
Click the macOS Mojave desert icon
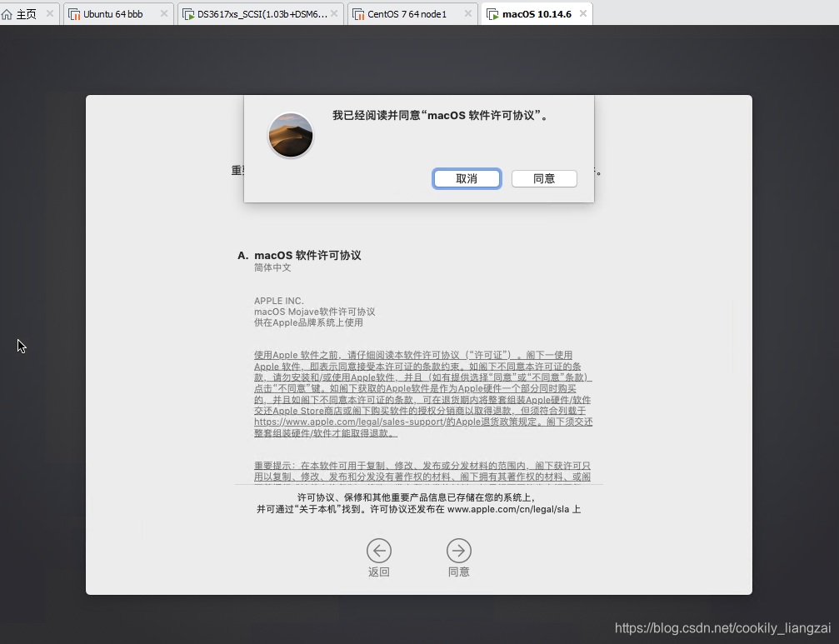click(291, 135)
